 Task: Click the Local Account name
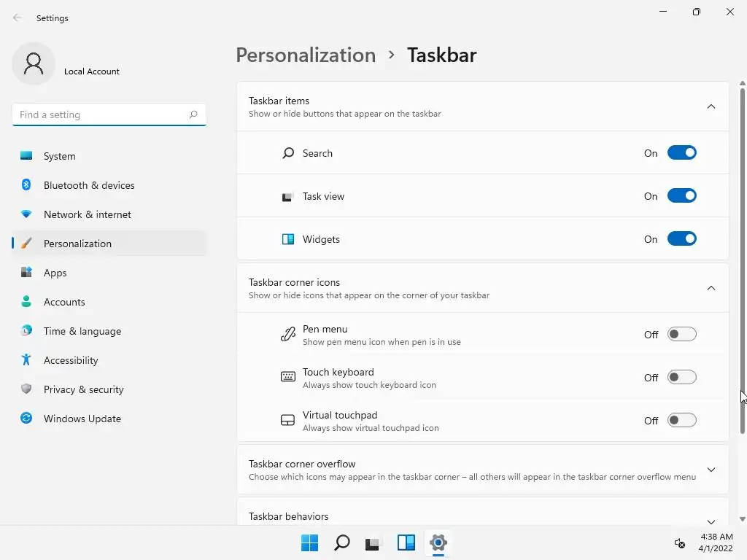tap(91, 71)
